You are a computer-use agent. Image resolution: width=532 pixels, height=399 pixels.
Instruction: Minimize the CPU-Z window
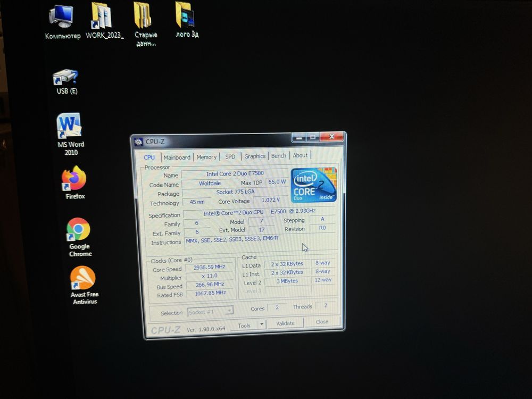[x=299, y=137]
